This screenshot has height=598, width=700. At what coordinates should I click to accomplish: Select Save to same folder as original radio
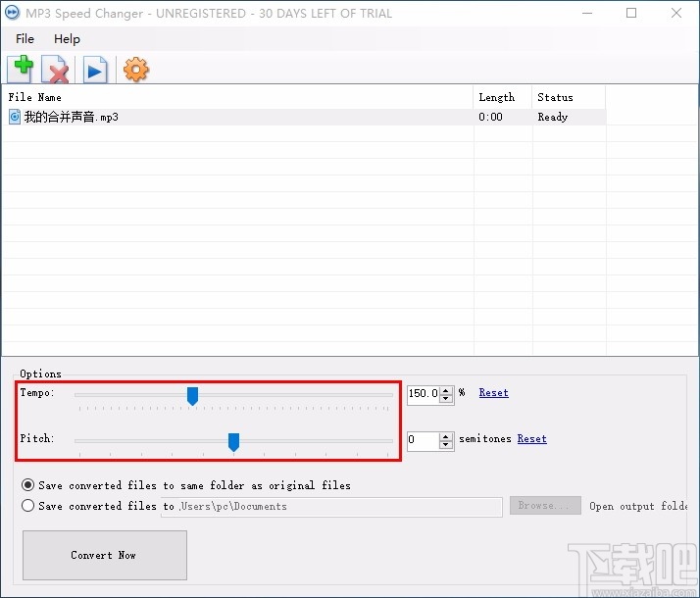point(27,485)
